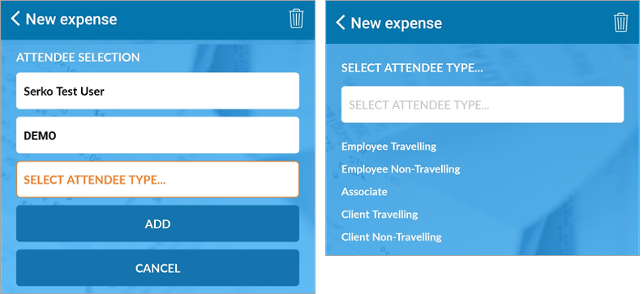Click the Attendee Selection heading
Image resolution: width=644 pixels, height=294 pixels.
pos(78,58)
